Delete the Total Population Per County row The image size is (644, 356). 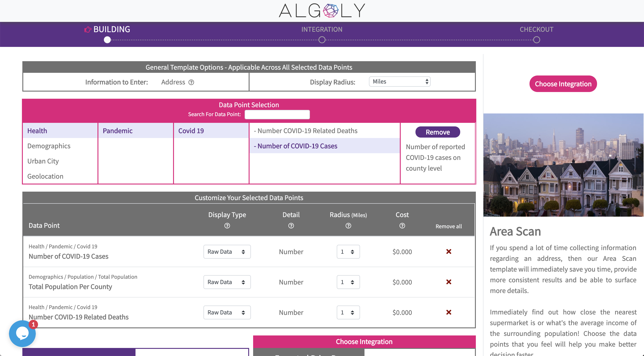point(449,282)
